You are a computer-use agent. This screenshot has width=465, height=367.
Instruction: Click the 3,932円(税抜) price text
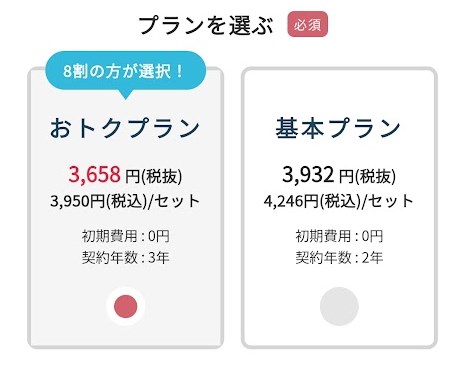(339, 175)
